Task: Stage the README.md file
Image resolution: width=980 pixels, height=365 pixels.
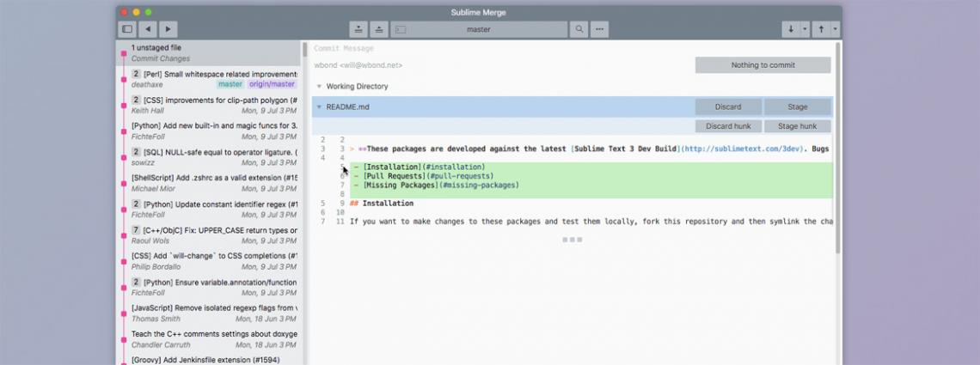Action: pos(798,106)
